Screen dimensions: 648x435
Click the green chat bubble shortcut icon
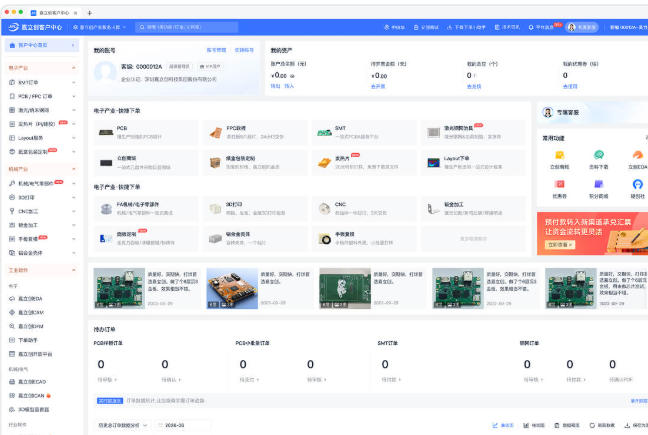(598, 155)
